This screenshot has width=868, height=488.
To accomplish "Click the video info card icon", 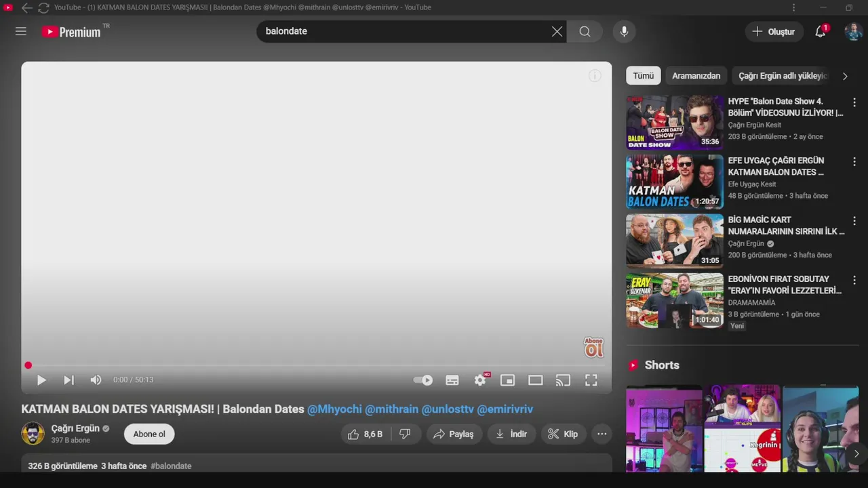I will [595, 76].
